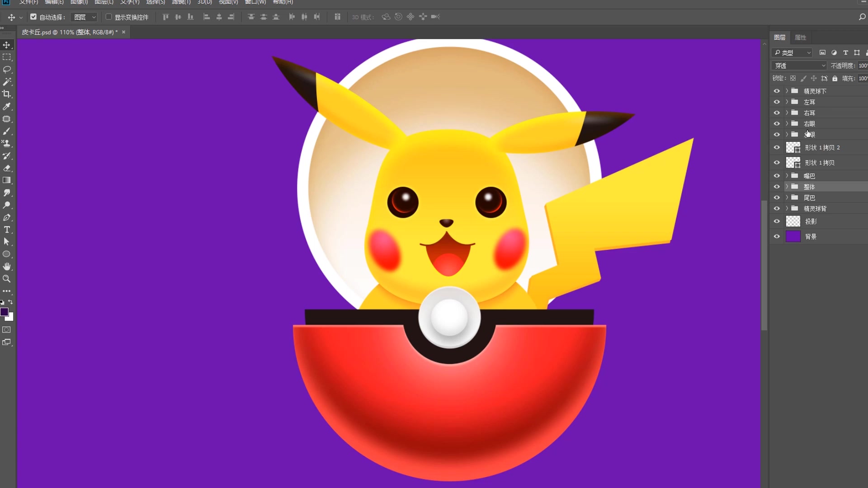Viewport: 868px width, 488px height.
Task: Select the Clone Stamp tool
Action: 7,144
